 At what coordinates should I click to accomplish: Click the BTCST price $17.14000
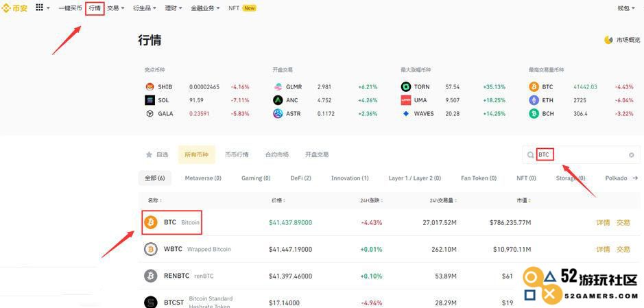[283, 303]
